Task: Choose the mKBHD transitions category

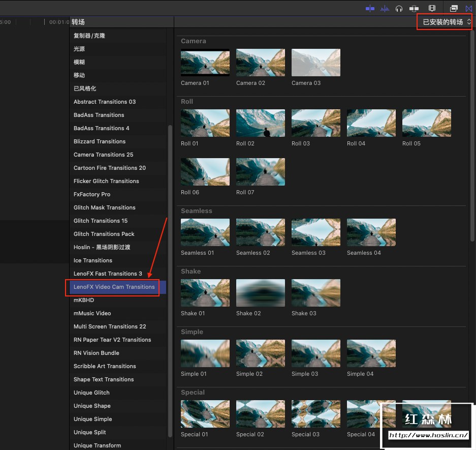Action: (84, 300)
